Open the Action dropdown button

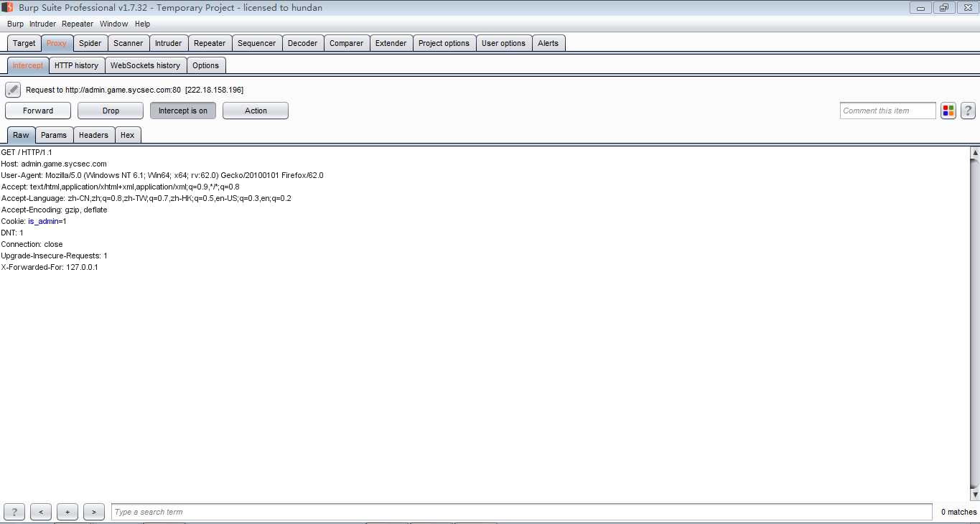tap(256, 111)
